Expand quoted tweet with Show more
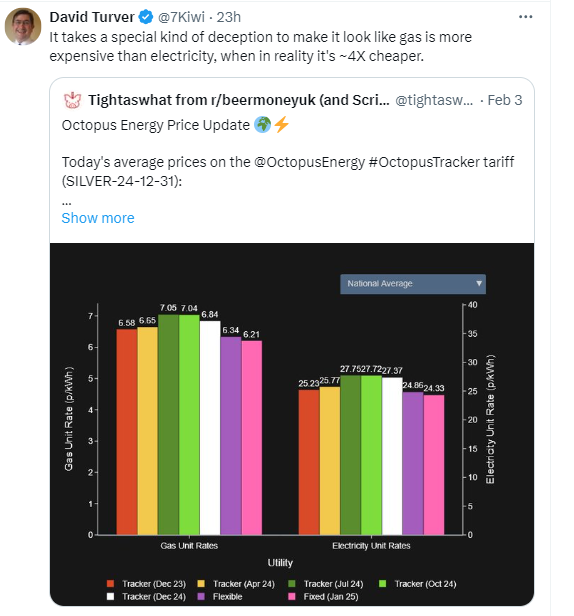 [x=98, y=218]
